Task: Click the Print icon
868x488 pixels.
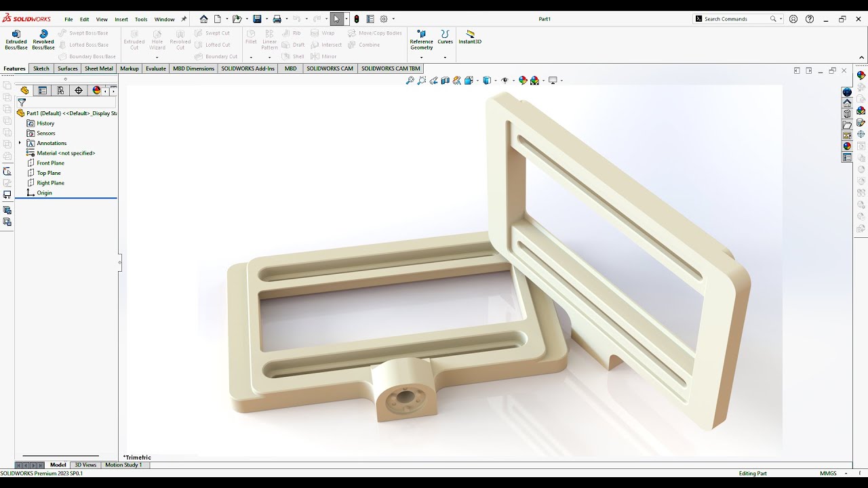Action: [x=277, y=19]
